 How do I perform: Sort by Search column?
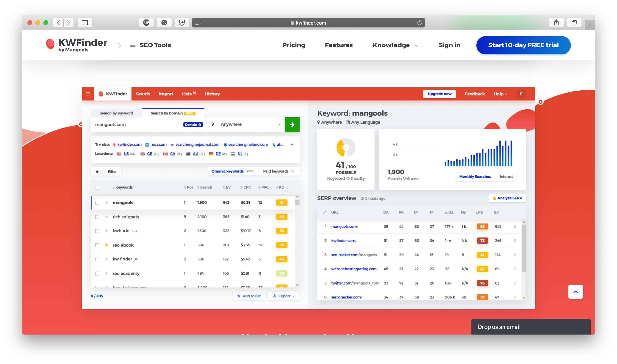[205, 187]
